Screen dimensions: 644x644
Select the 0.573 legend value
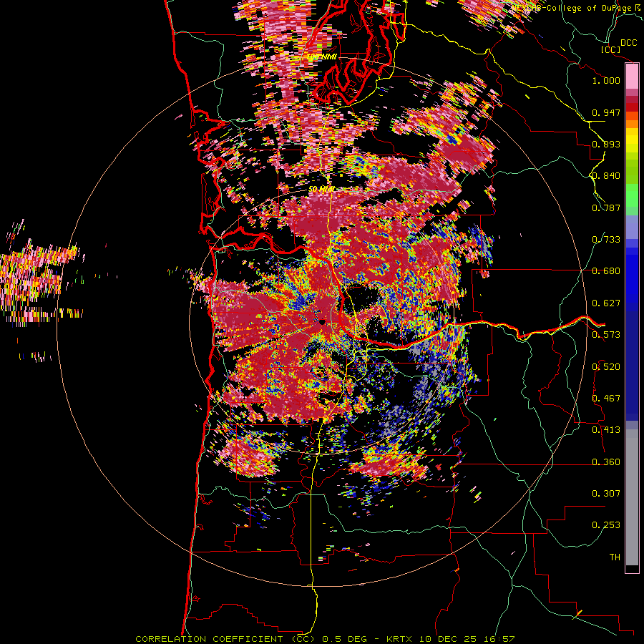(606, 335)
